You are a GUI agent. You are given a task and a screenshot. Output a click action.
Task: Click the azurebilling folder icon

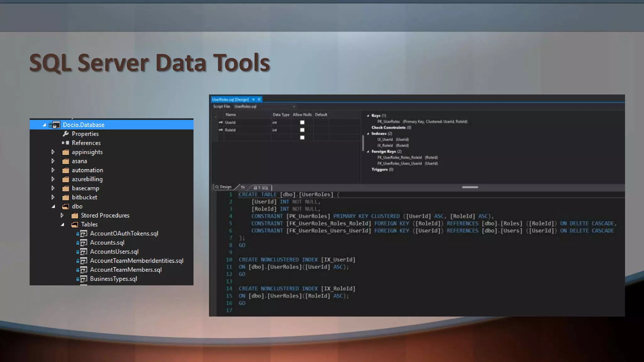(x=65, y=179)
